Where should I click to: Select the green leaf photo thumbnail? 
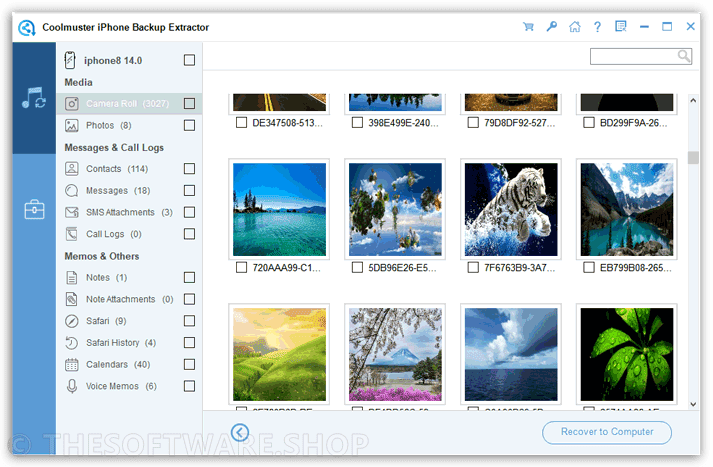tap(627, 354)
